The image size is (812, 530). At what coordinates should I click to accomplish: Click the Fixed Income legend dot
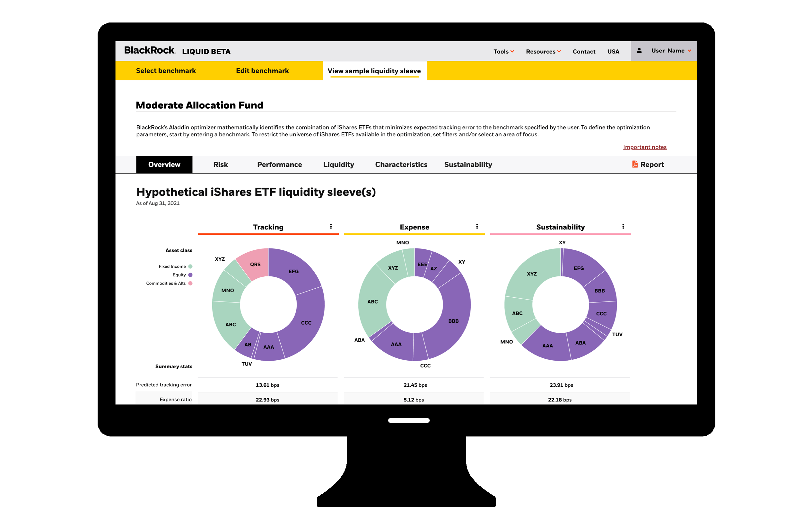(x=190, y=266)
